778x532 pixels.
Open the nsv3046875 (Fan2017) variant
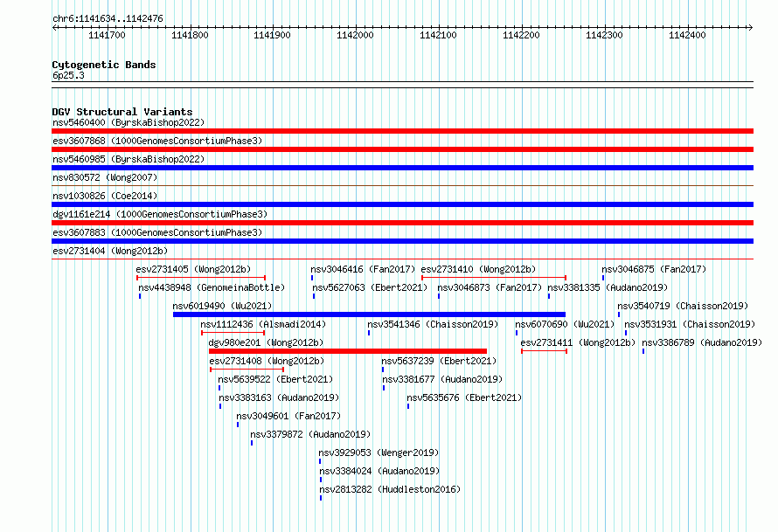pyautogui.click(x=654, y=269)
